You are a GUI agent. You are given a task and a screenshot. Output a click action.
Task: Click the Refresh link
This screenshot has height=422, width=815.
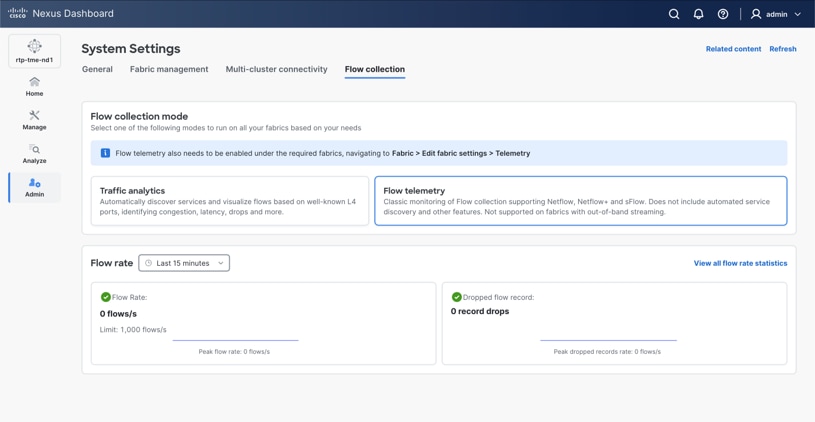coord(783,49)
